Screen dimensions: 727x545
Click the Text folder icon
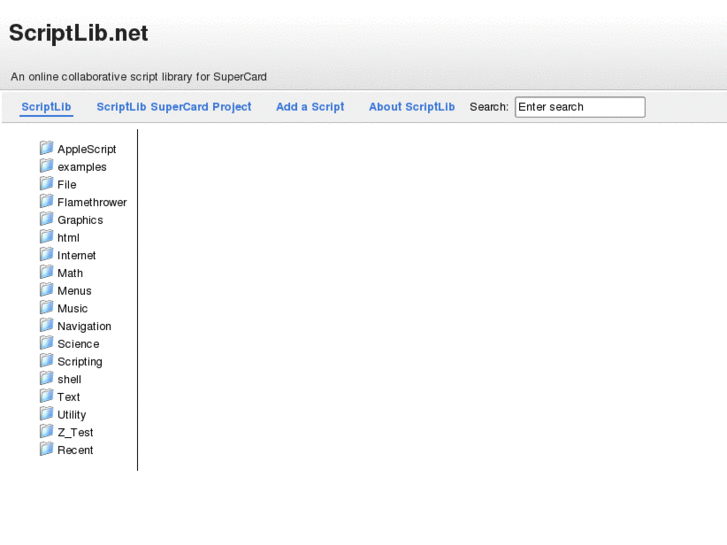point(46,396)
